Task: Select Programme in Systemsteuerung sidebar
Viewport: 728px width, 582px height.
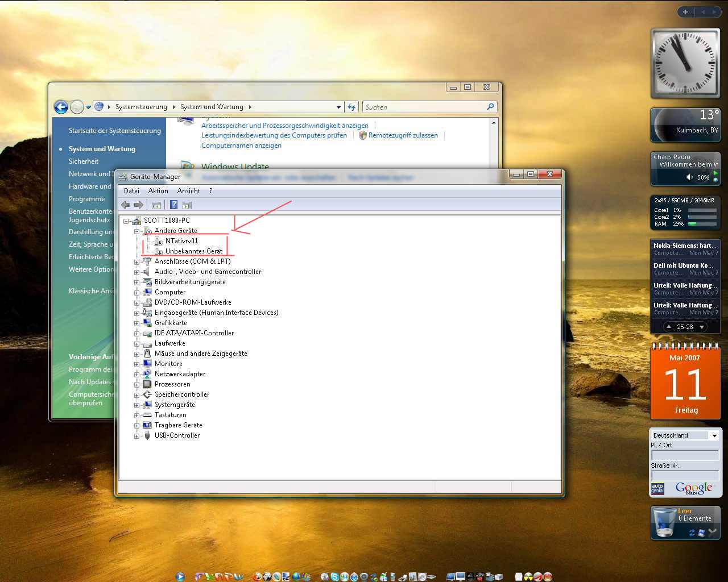Action: (87, 199)
